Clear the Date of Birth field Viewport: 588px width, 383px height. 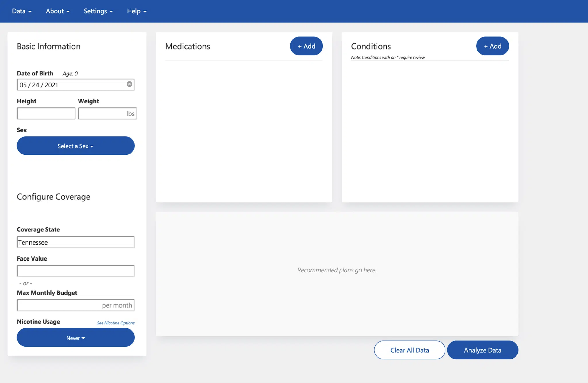point(129,84)
